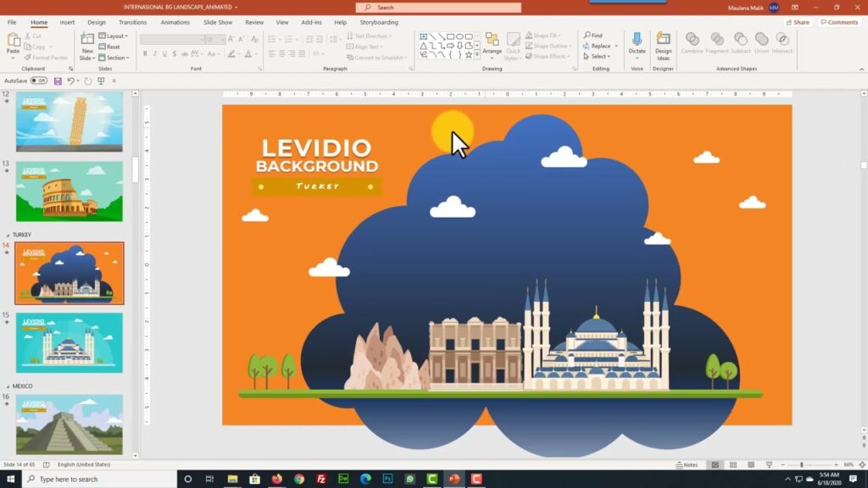
Task: Toggle the AutoSave switch
Action: tap(38, 80)
